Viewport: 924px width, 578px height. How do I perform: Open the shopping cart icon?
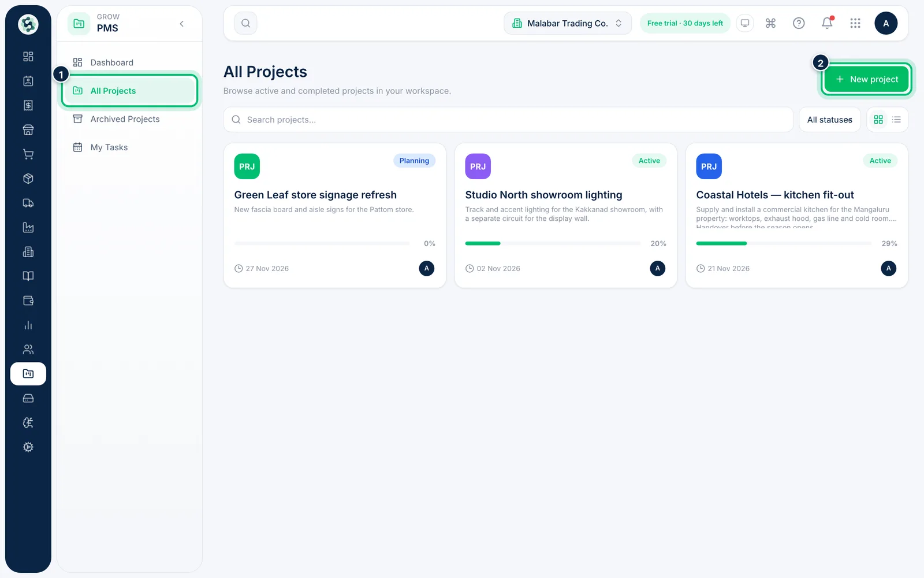point(28,154)
